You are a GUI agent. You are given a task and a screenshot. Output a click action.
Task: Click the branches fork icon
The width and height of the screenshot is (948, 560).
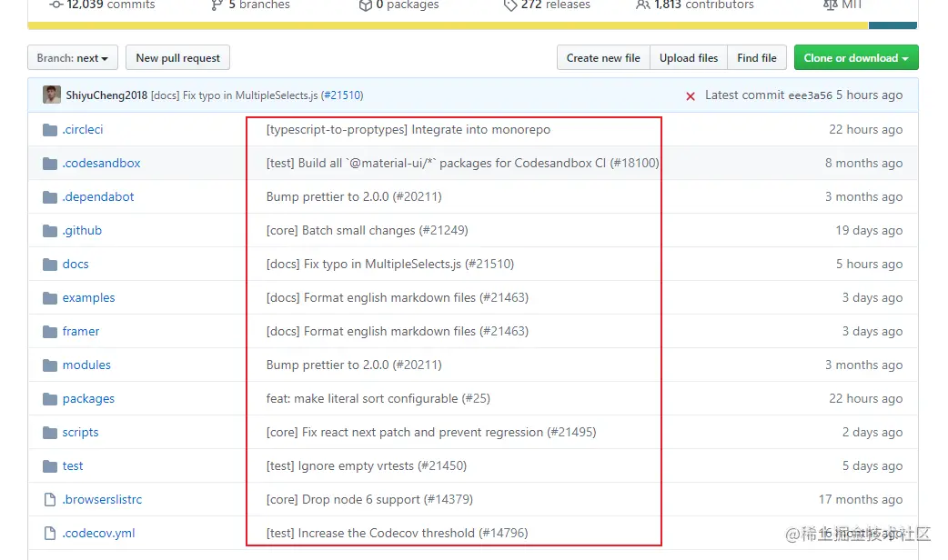pyautogui.click(x=217, y=5)
